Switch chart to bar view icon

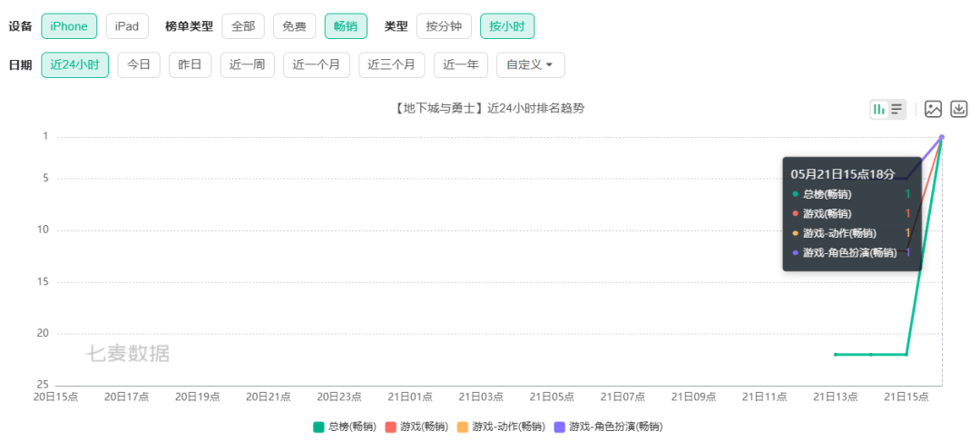pyautogui.click(x=879, y=109)
